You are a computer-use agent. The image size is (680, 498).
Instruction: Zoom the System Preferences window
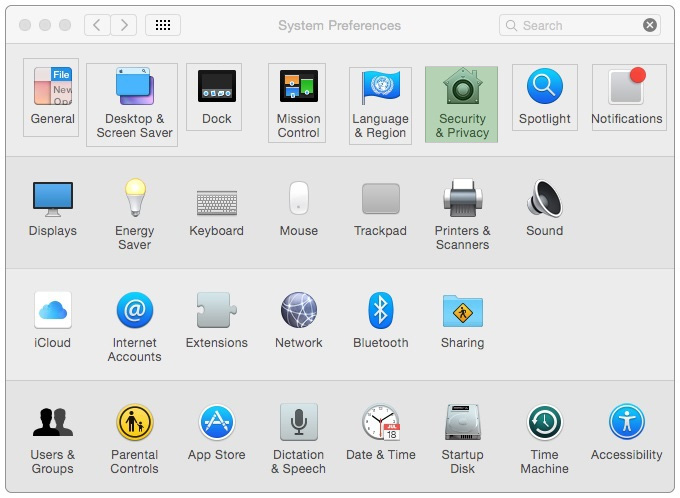(x=65, y=25)
